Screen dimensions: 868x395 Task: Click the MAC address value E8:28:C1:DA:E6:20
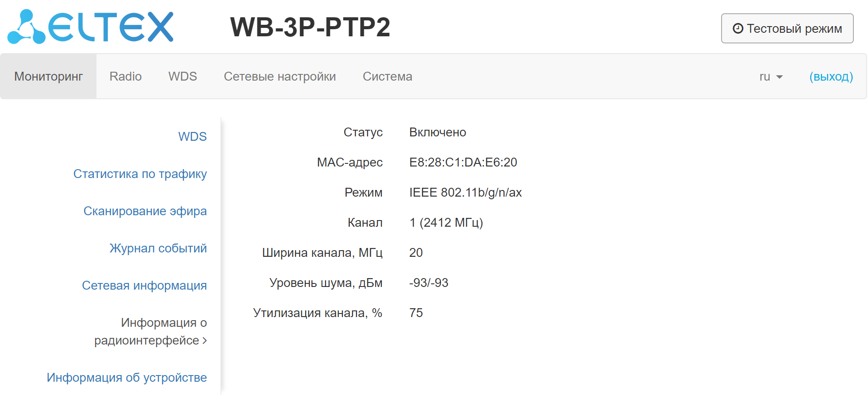coord(463,162)
